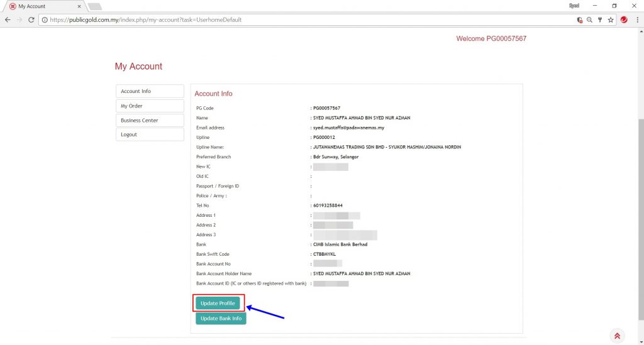Screen dimensions: 644x345
Task: Open a new browser tab
Action: 94,6
